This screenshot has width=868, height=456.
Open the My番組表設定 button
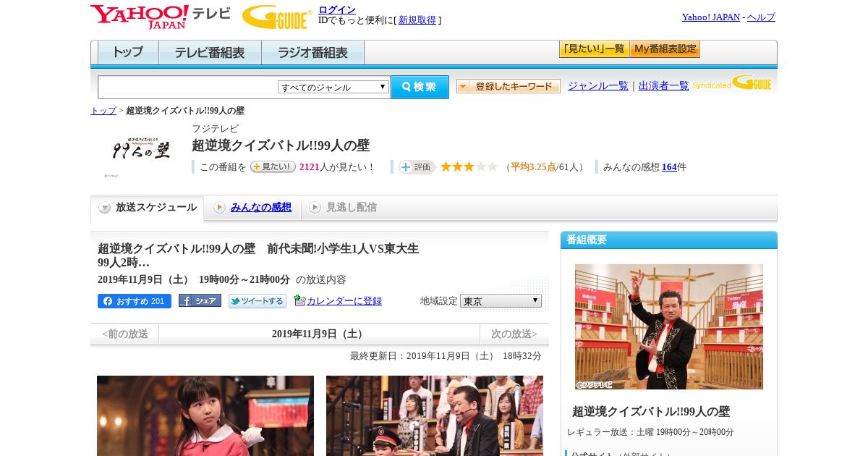point(665,49)
